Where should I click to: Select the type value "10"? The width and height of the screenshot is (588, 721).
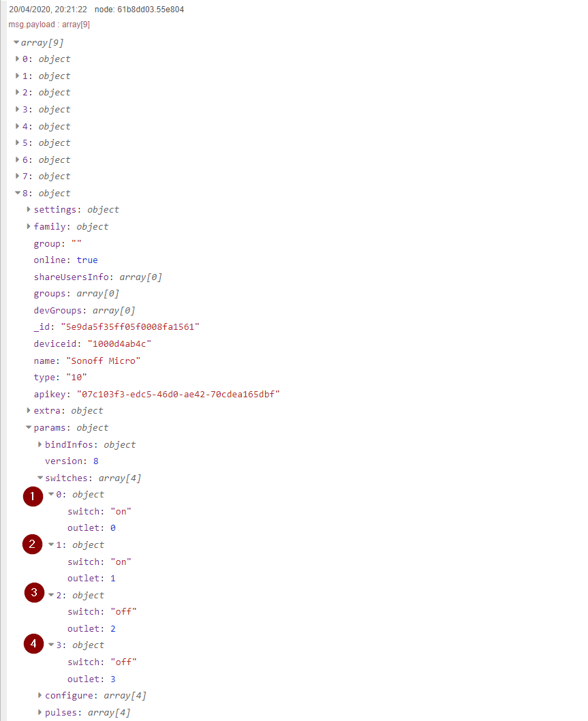(76, 378)
